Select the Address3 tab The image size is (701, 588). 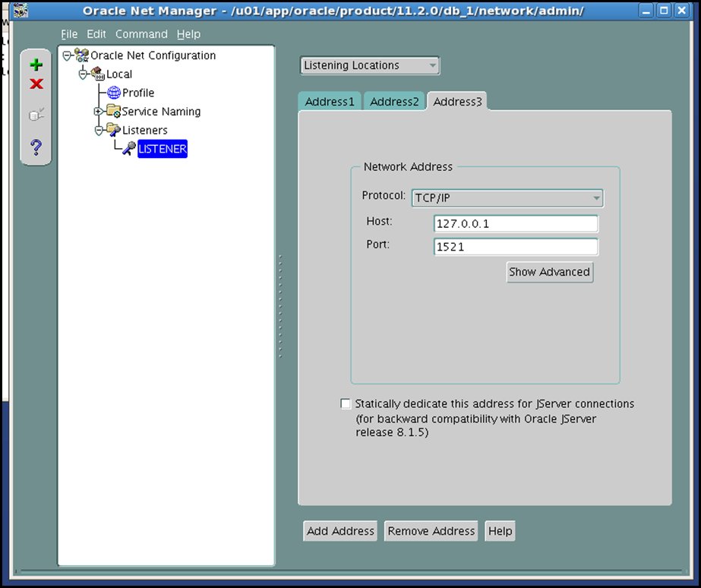tap(457, 102)
